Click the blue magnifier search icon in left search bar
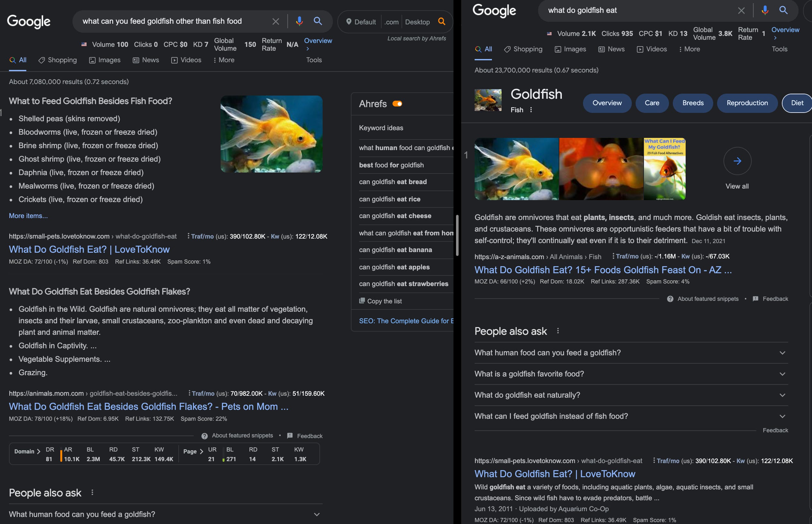The image size is (812, 524). 318,21
